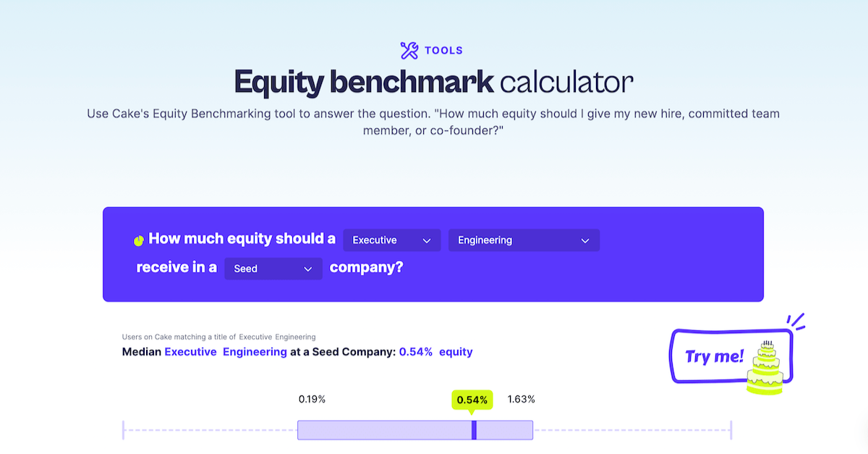The height and width of the screenshot is (454, 868).
Task: Click the Executive text in the median result
Action: point(190,351)
